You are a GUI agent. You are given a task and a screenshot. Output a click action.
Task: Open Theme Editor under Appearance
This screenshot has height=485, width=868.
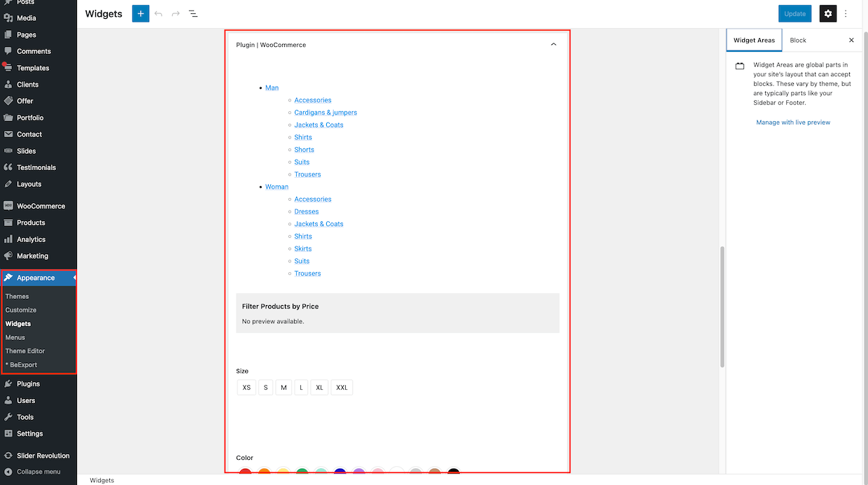coord(25,351)
